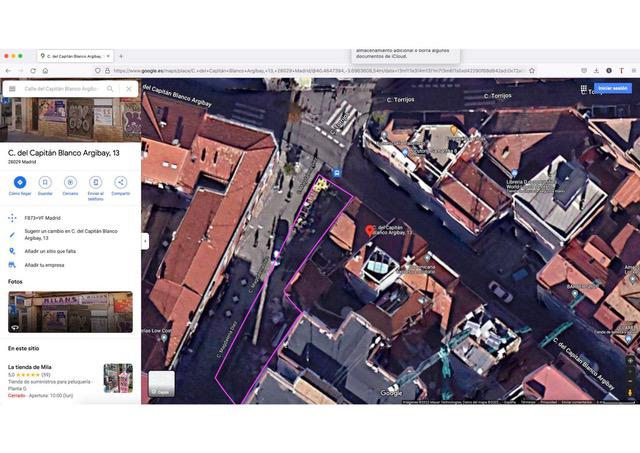Drop the yellow Street View pegman
This screenshot has height=453, width=640.
630,393
